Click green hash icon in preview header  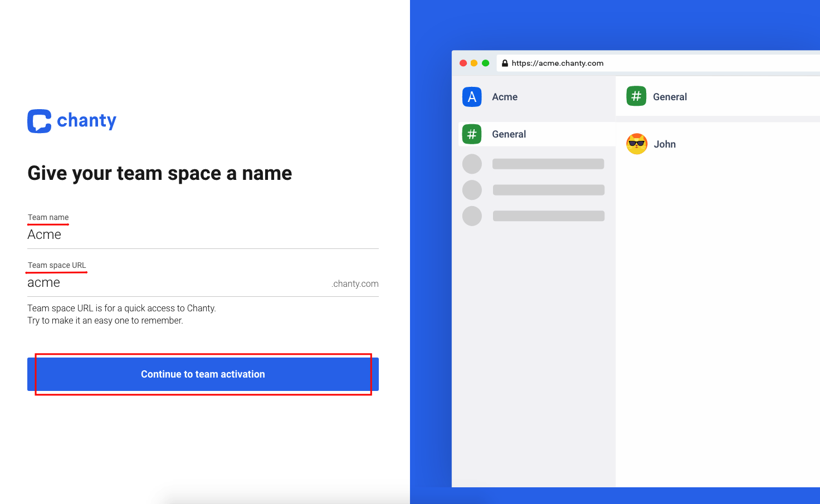(x=636, y=96)
